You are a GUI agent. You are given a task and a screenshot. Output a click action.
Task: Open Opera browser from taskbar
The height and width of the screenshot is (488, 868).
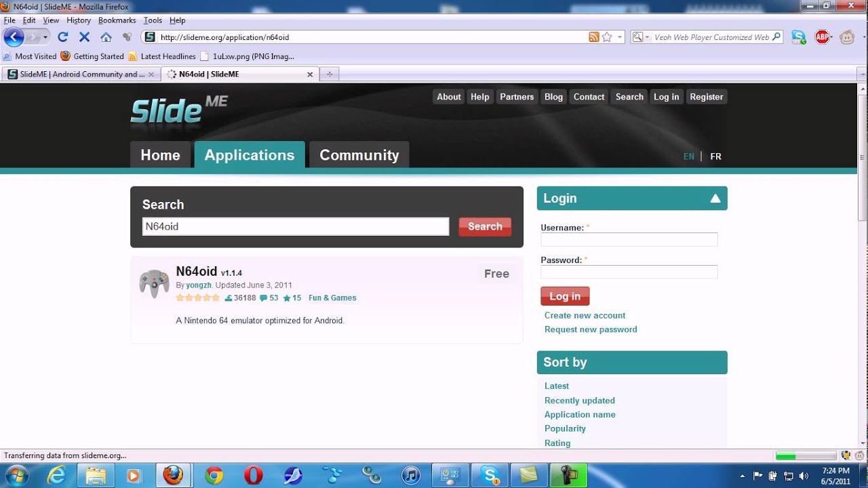254,475
